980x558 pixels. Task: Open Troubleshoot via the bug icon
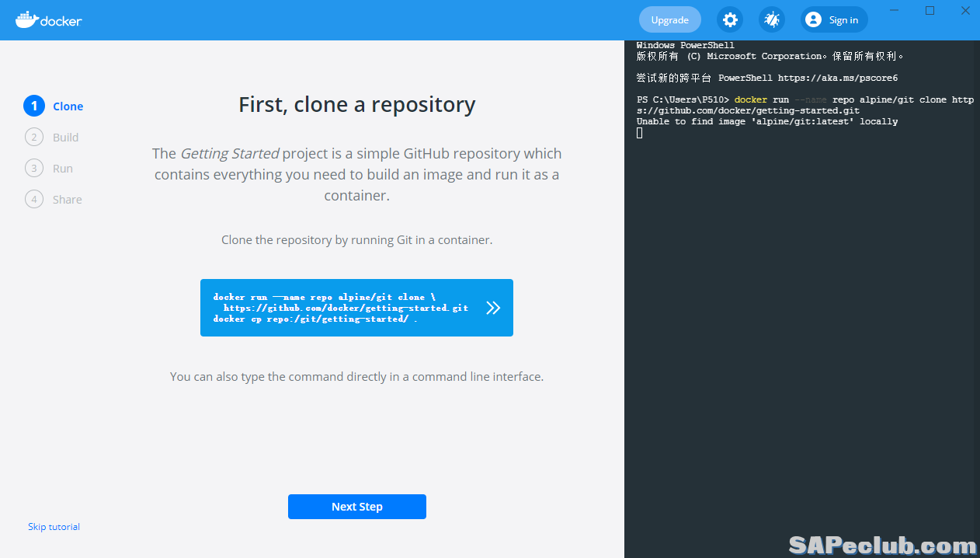pos(772,19)
